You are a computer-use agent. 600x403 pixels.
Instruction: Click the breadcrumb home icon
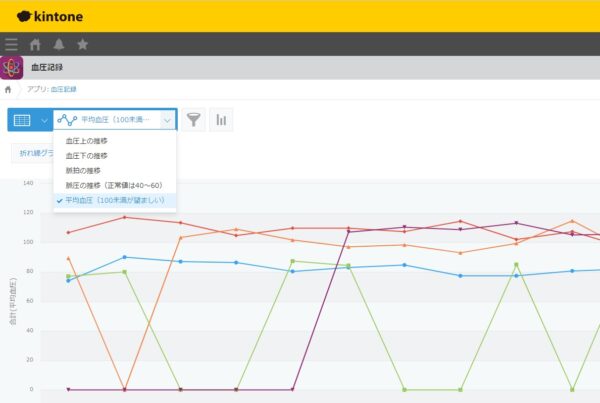[x=9, y=89]
